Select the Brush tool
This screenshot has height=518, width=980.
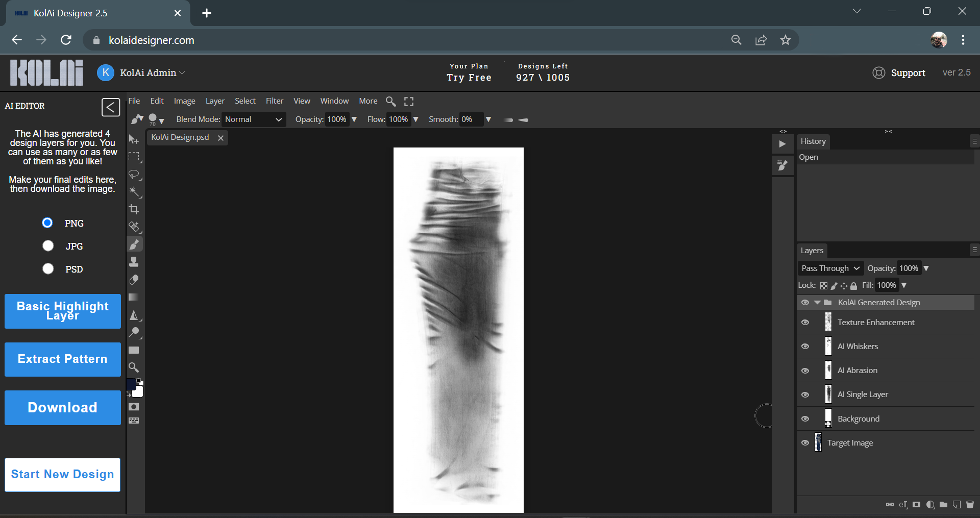click(134, 244)
